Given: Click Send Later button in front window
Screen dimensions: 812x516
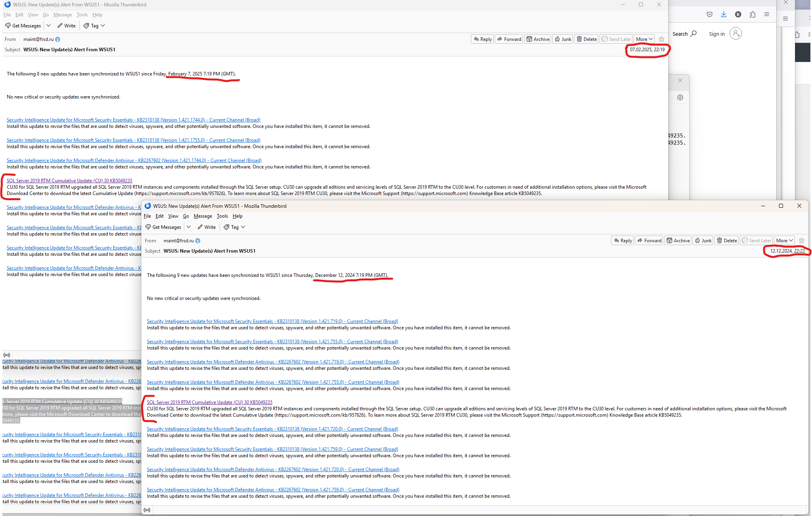Looking at the screenshot, I should coord(756,240).
